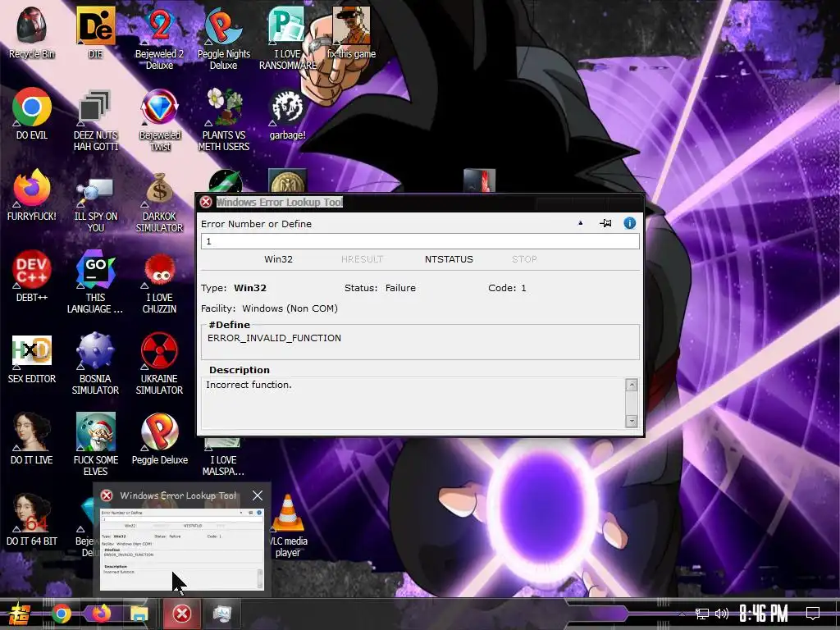
Task: Click the Error Number or Define input field
Action: 420,241
